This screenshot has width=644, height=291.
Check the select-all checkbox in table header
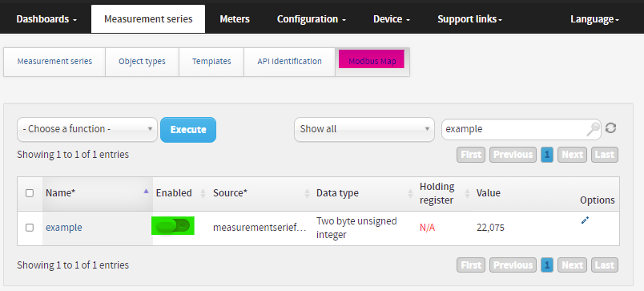pos(30,193)
